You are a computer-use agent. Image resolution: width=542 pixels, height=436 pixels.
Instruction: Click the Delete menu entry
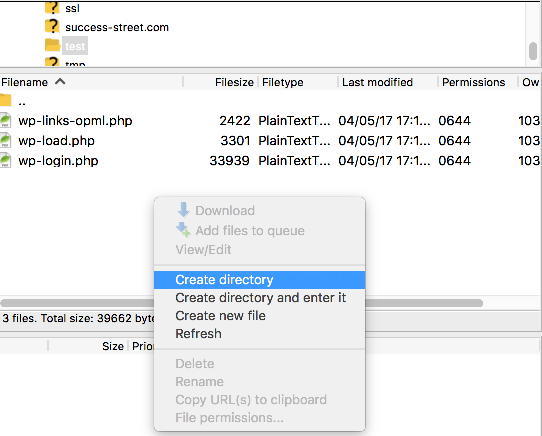click(x=259, y=364)
